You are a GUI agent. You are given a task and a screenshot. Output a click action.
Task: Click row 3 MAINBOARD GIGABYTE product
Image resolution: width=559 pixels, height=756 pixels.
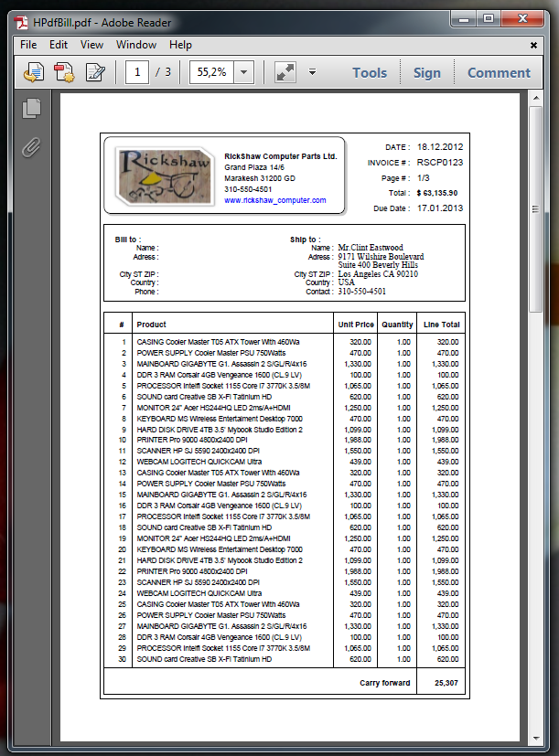coord(221,364)
